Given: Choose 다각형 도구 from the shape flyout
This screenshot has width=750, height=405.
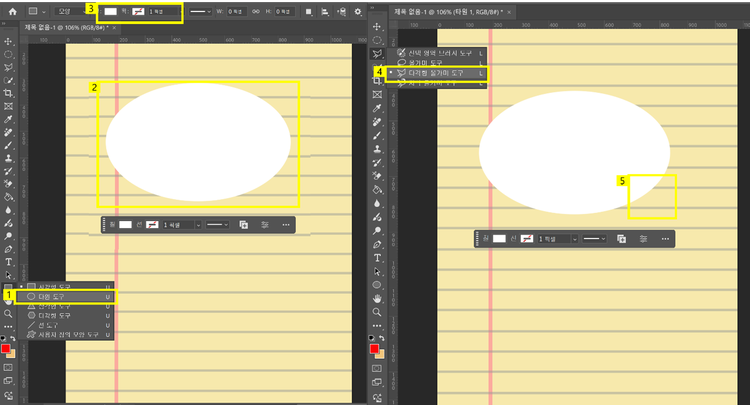Looking at the screenshot, I should (66, 316).
